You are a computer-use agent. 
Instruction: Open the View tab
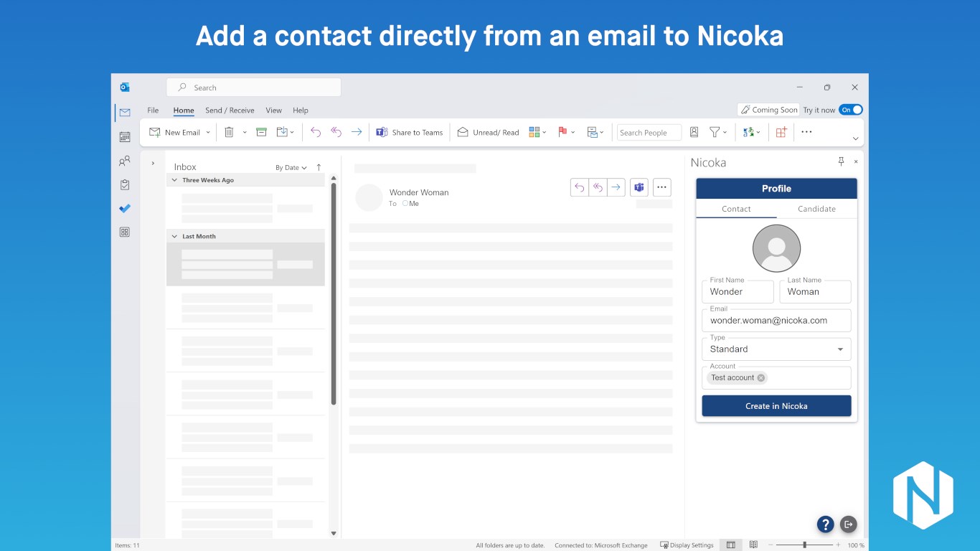click(274, 110)
